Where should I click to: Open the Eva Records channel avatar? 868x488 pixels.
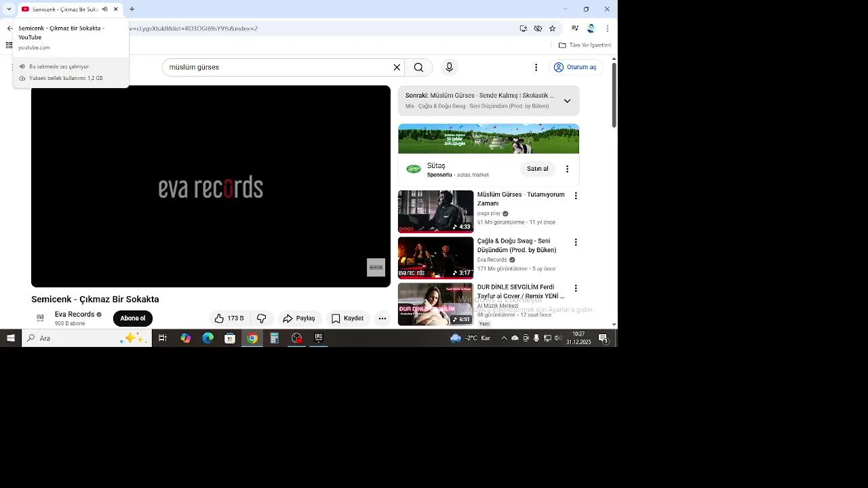(x=40, y=318)
